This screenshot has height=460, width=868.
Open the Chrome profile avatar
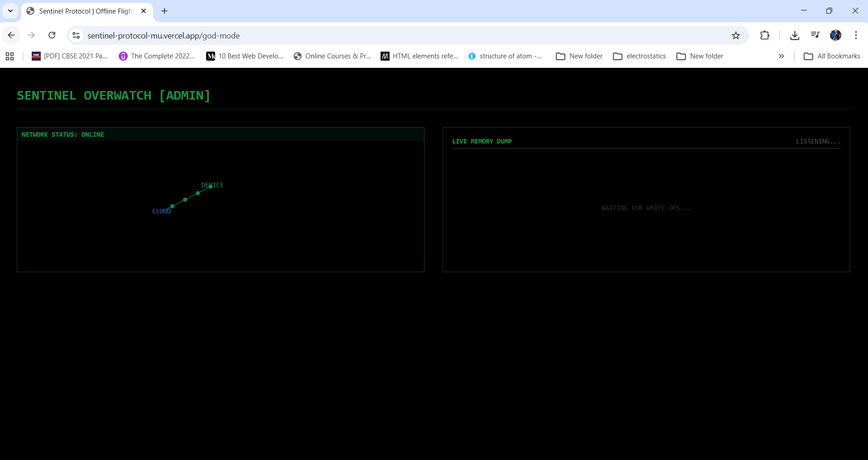[x=836, y=35]
